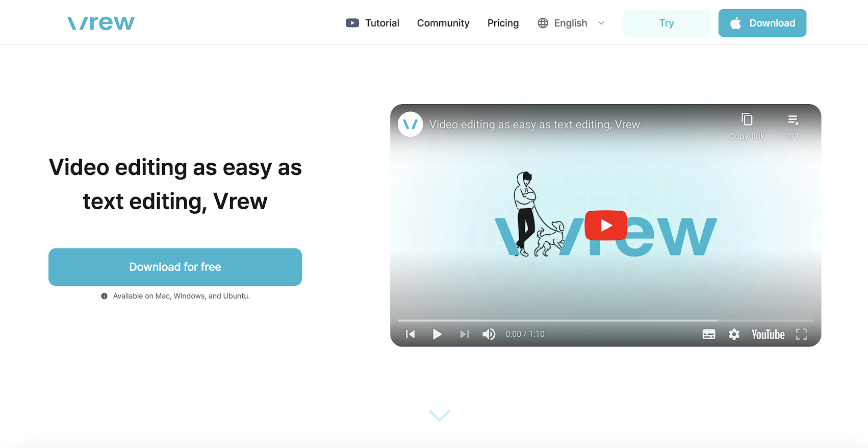Expand the language chevron arrow
This screenshot has height=448, width=868.
(601, 23)
